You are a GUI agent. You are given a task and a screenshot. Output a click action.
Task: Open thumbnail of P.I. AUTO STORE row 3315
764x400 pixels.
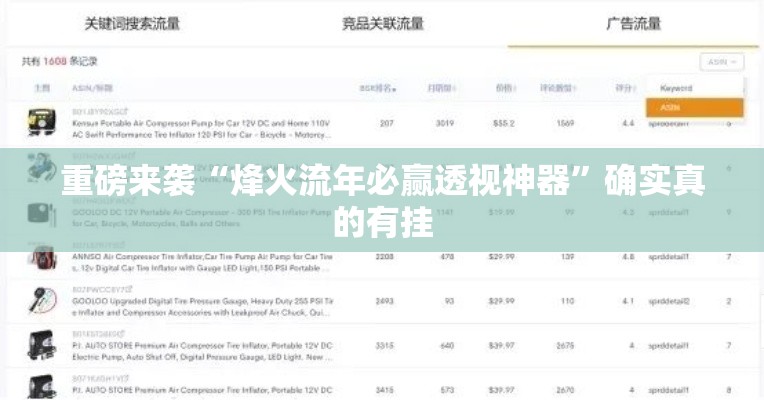42,345
